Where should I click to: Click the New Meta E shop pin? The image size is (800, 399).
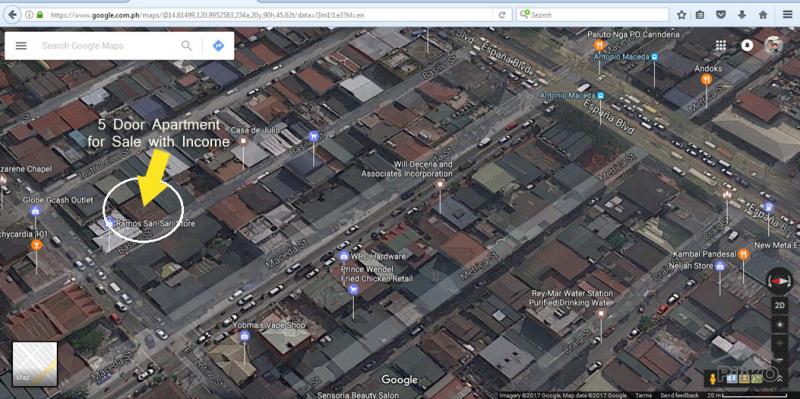pos(769,207)
